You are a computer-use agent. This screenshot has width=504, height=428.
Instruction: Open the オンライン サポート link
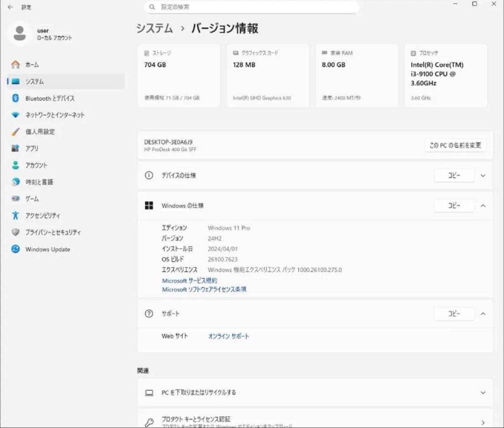pyautogui.click(x=228, y=336)
